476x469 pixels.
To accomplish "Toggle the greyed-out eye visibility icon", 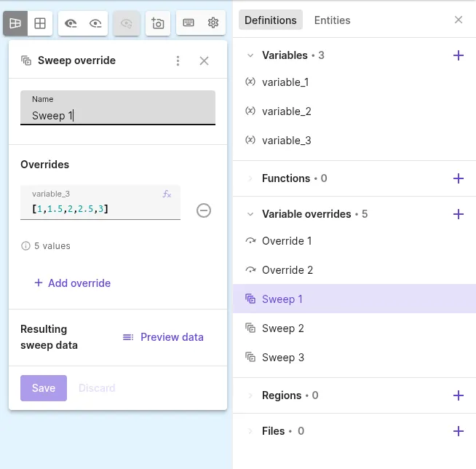I will tap(127, 23).
